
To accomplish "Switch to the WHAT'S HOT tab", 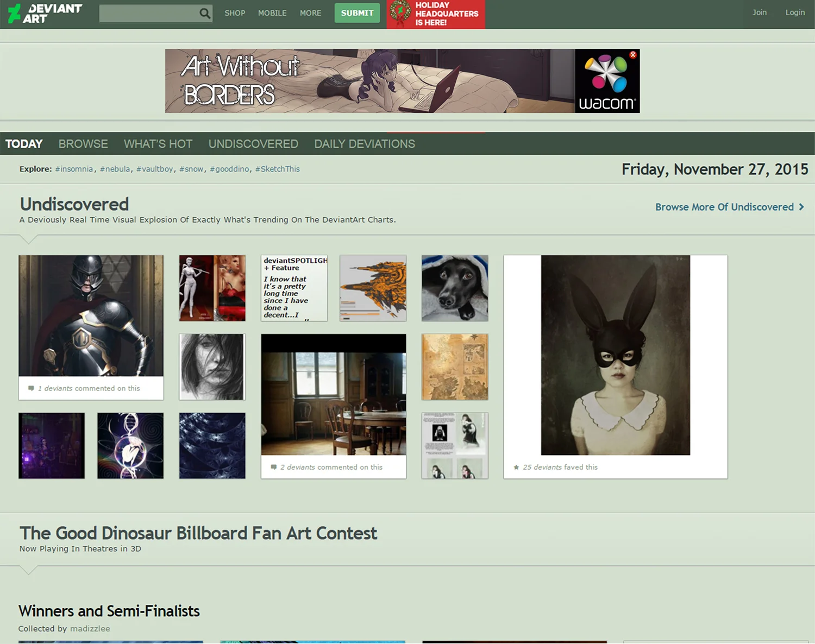I will coord(158,143).
